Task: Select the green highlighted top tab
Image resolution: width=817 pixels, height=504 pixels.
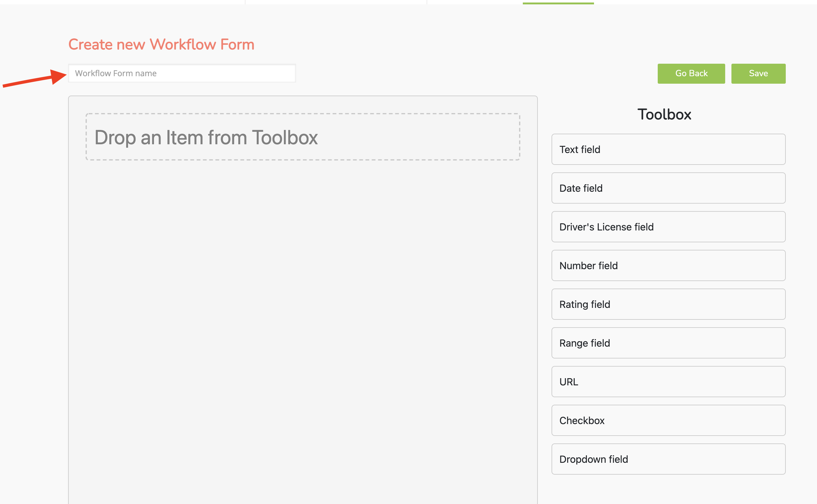Action: tap(558, 3)
